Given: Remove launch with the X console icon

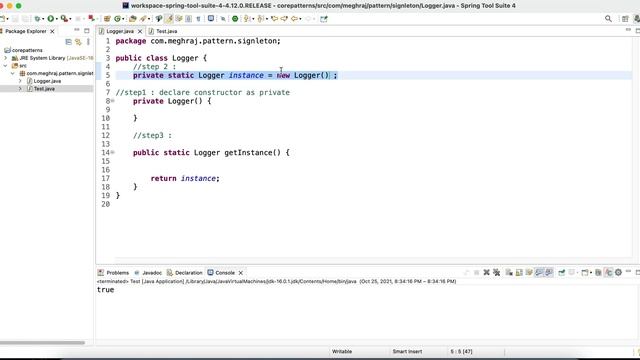Looking at the screenshot, I should pos(487,272).
